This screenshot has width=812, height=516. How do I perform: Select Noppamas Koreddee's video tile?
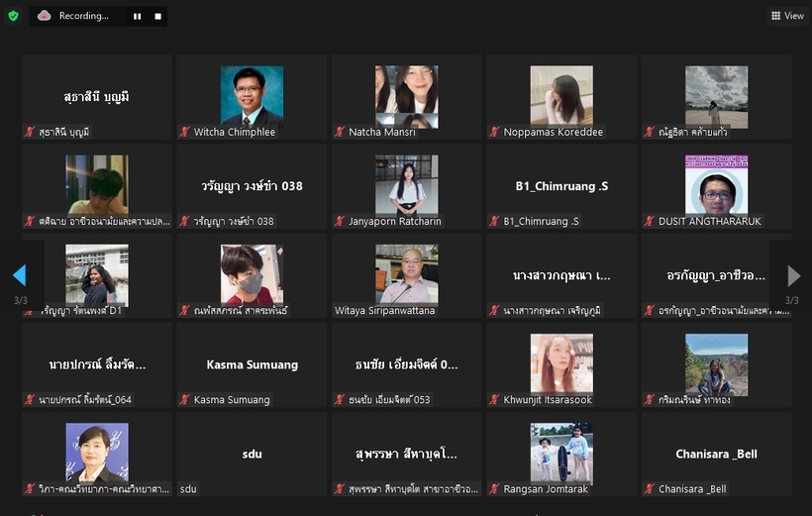561,96
